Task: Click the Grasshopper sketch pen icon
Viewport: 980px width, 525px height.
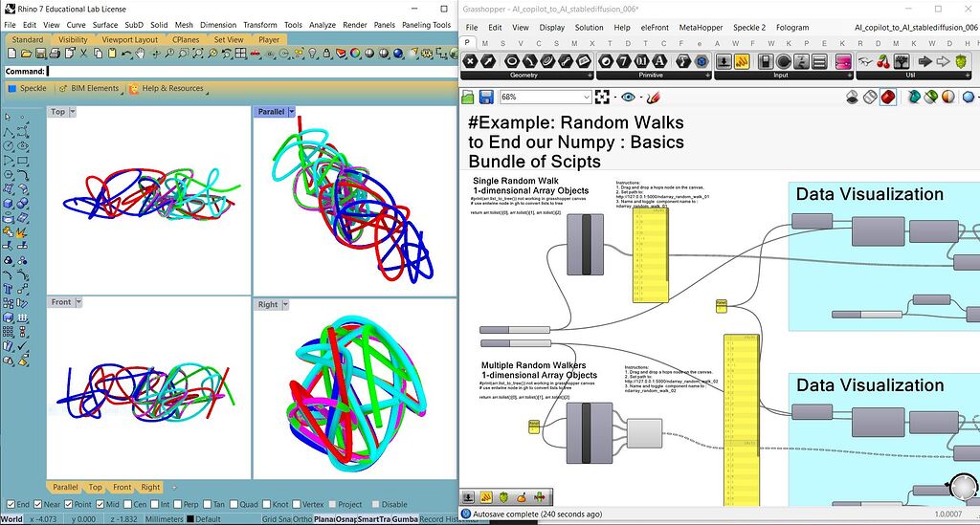Action: pyautogui.click(x=653, y=97)
